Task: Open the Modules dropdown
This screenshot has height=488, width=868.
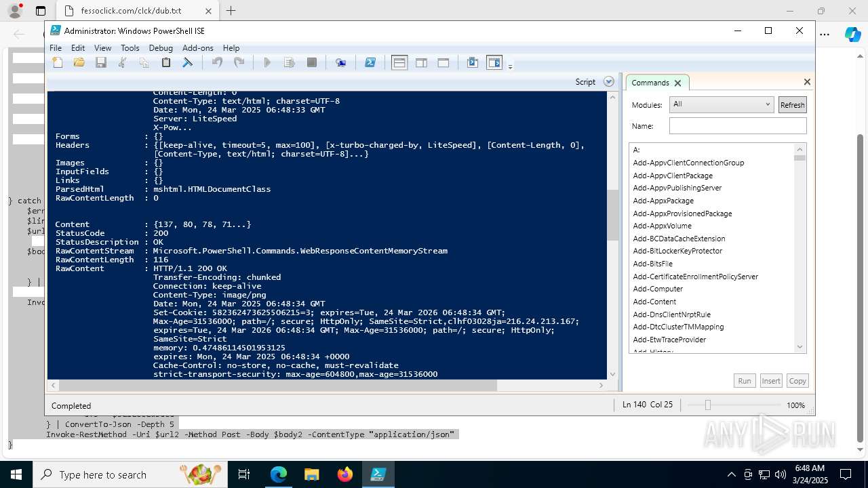Action: tap(721, 104)
